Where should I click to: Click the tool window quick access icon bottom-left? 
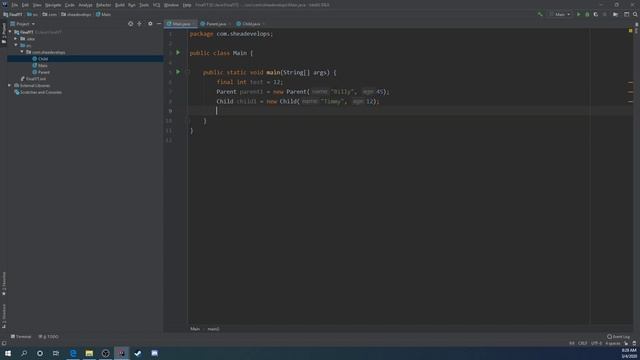click(x=4, y=343)
